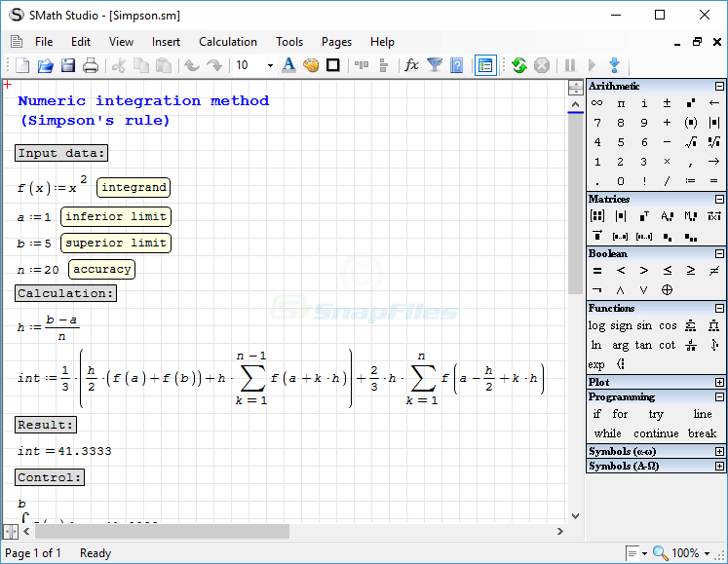Create a new worksheet with New icon
728x564 pixels.
click(x=22, y=65)
